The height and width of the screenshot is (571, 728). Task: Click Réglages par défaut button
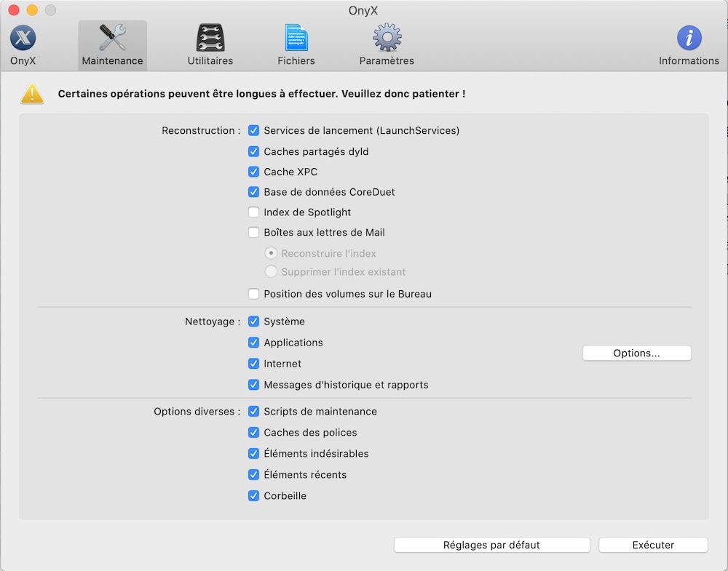pos(491,545)
